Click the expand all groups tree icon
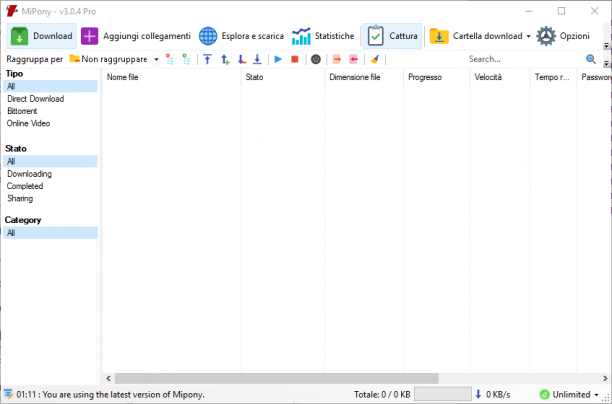The width and height of the screenshot is (612, 404). pyautogui.click(x=187, y=59)
